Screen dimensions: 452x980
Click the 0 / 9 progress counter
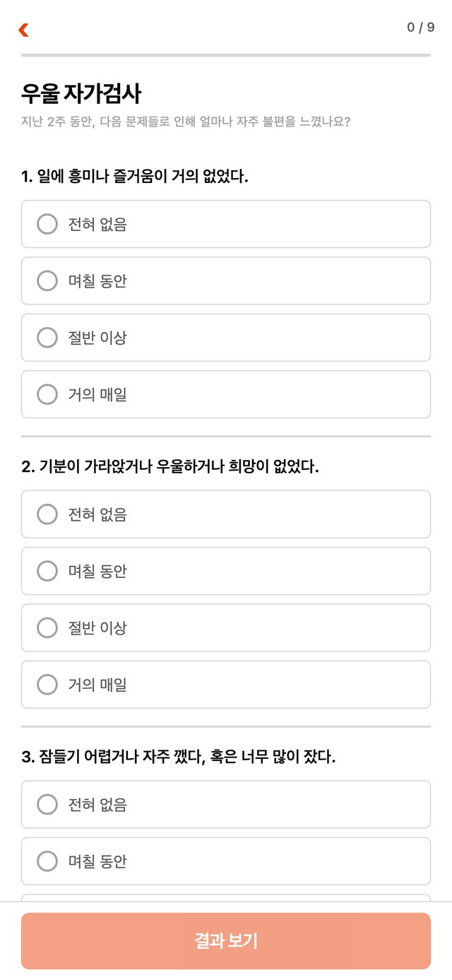(421, 28)
